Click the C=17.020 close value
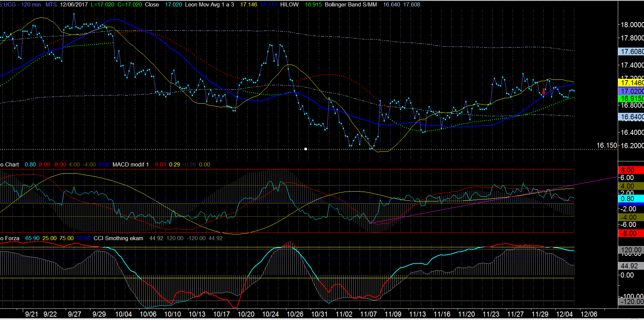The height and width of the screenshot is (320, 644). coord(130,4)
